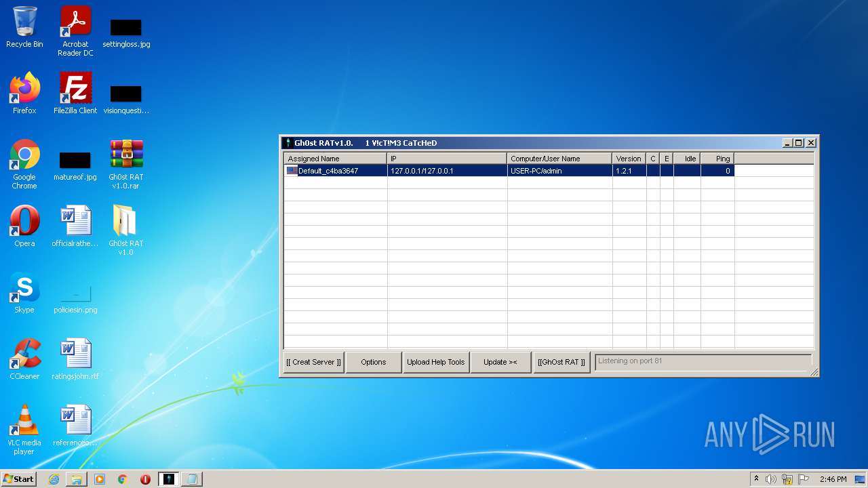Sort by E column header
868x488 pixels.
667,159
